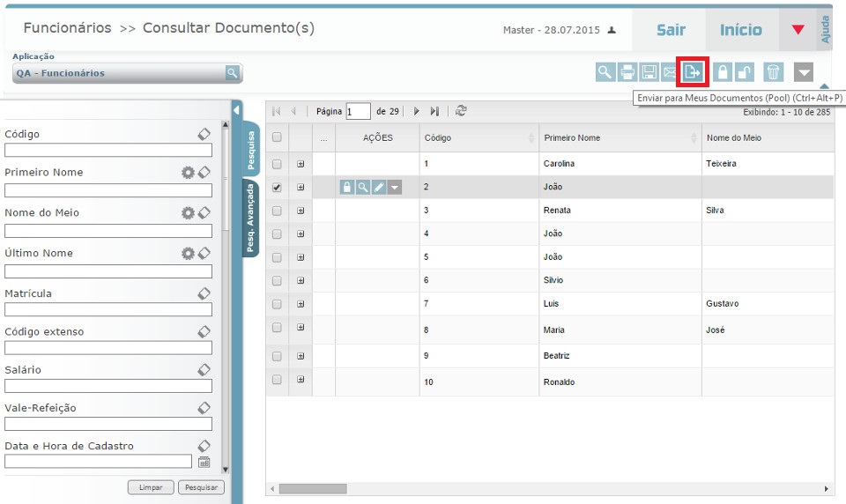Expand the Maria row details
Image resolution: width=846 pixels, height=504 pixels.
pos(301,328)
